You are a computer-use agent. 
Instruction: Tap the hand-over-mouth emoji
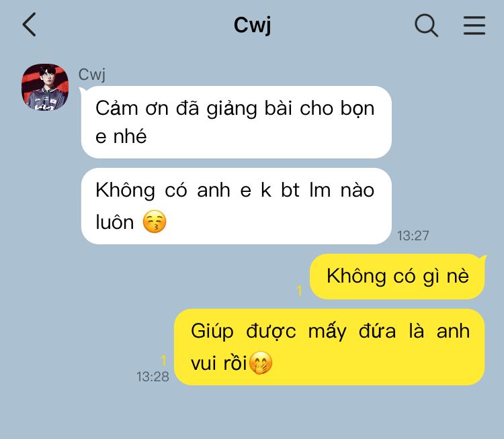[x=261, y=362]
